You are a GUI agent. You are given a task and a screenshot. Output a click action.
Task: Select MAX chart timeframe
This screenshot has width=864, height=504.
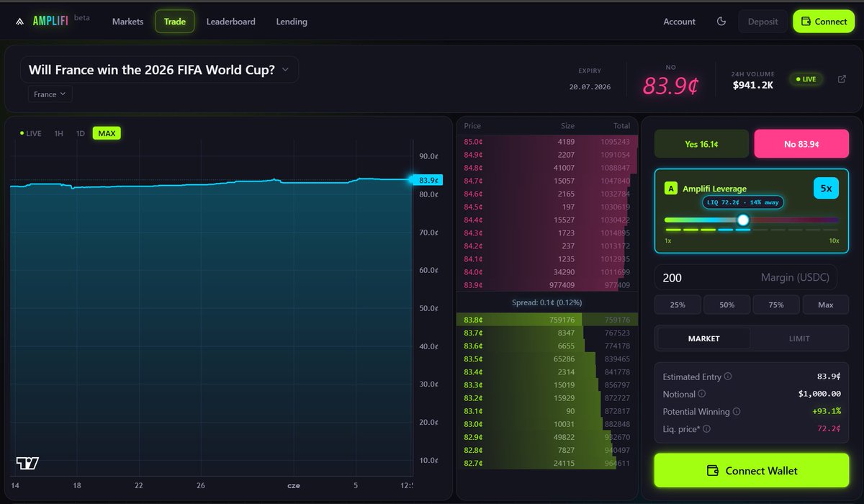(x=107, y=133)
